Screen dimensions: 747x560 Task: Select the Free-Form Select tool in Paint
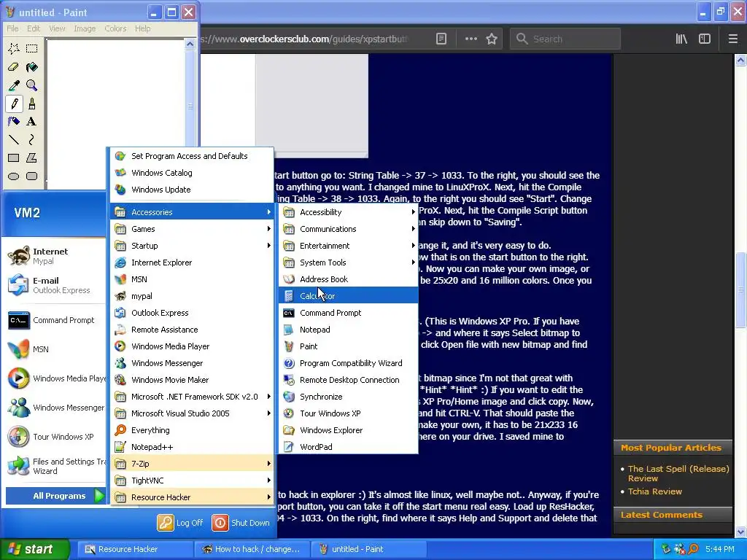coord(14,49)
